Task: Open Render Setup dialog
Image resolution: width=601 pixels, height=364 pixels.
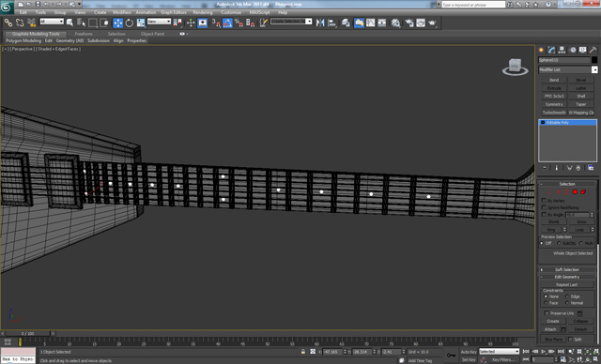Action: (409, 23)
